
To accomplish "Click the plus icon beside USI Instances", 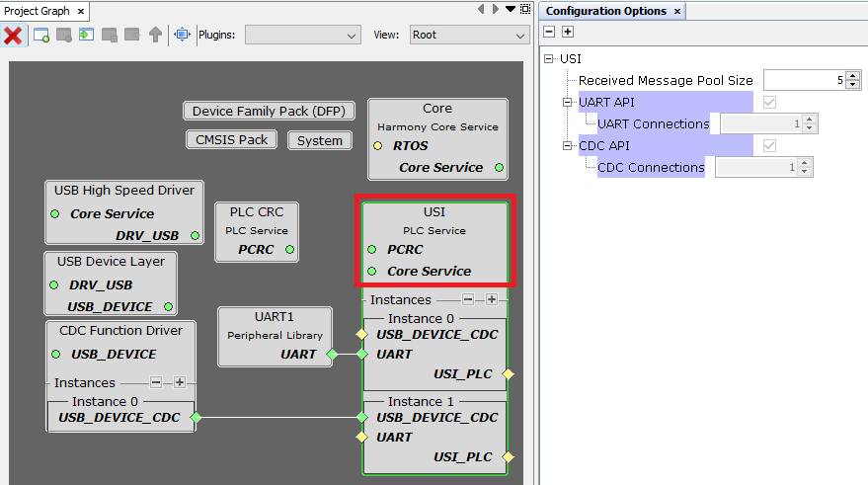I will [x=491, y=299].
